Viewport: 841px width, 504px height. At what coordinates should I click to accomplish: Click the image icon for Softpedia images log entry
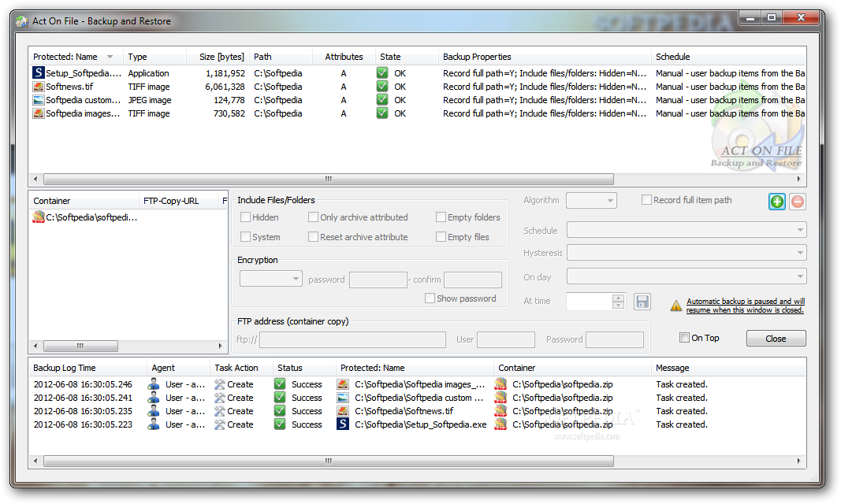coord(343,384)
